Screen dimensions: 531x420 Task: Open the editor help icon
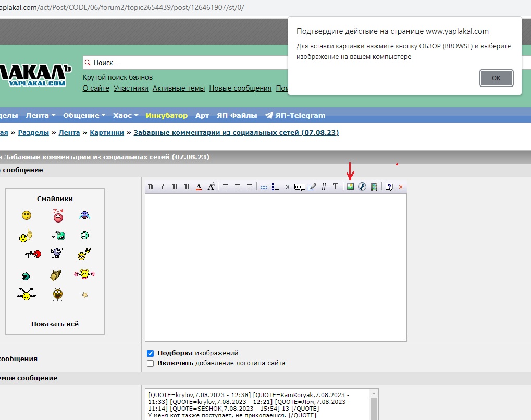click(x=389, y=187)
